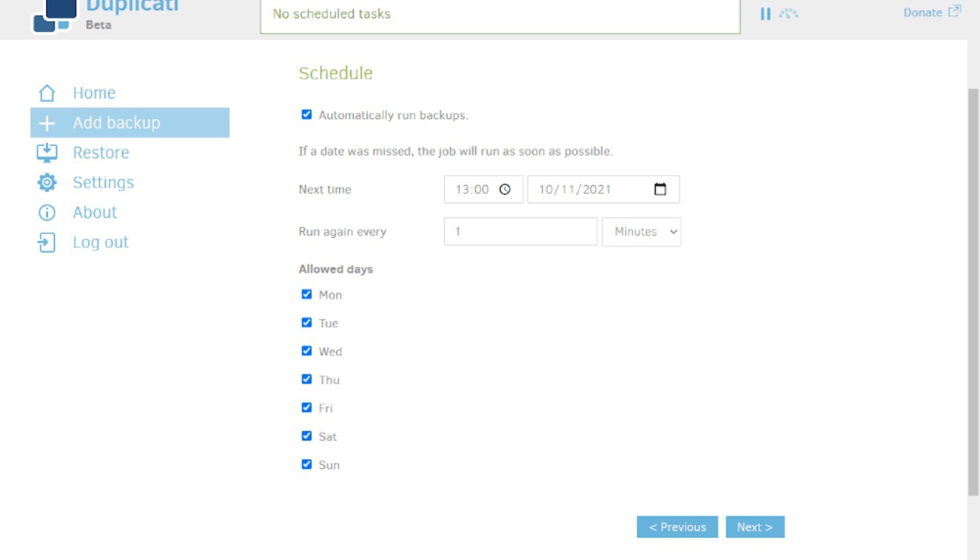Uncheck the Thu allowed day

(x=306, y=379)
